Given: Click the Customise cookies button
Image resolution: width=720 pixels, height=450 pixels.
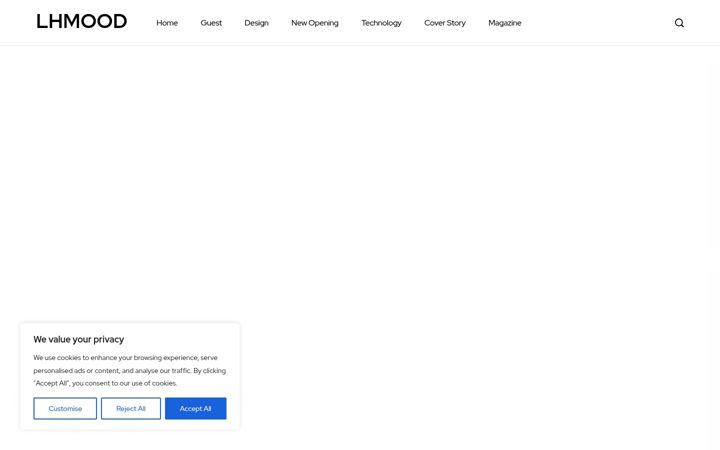Looking at the screenshot, I should [x=65, y=408].
